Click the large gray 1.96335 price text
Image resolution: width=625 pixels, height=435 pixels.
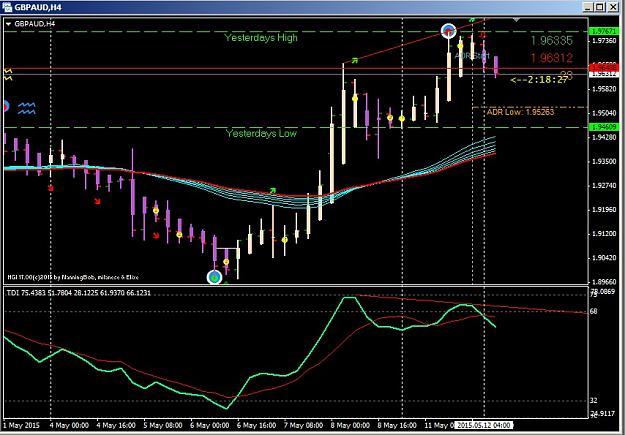coord(552,40)
